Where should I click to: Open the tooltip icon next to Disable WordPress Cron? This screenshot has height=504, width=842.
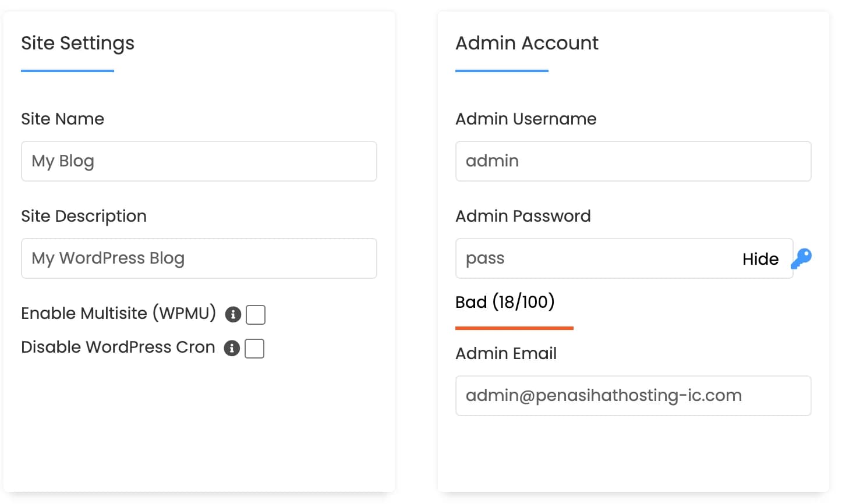(231, 348)
